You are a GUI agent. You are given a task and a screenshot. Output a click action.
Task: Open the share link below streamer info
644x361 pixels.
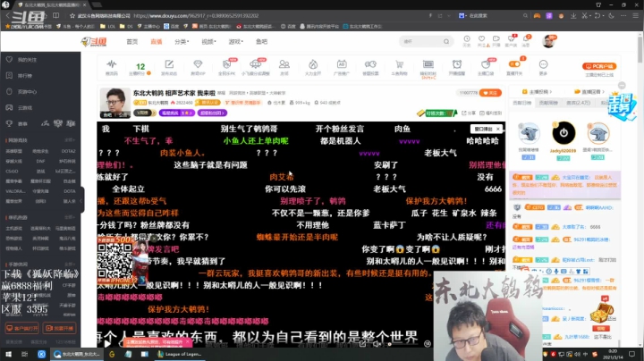[469, 113]
